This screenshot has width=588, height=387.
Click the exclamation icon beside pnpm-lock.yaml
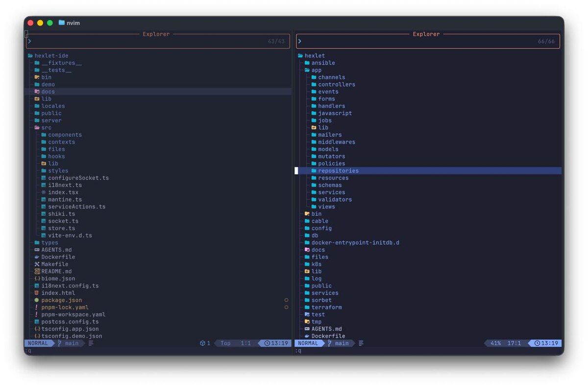tap(37, 308)
